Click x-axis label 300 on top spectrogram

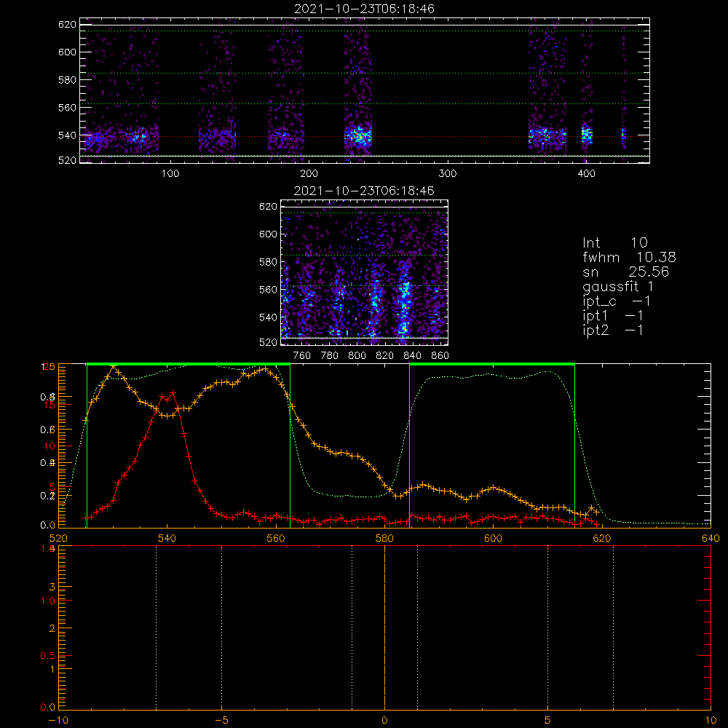pyautogui.click(x=448, y=174)
